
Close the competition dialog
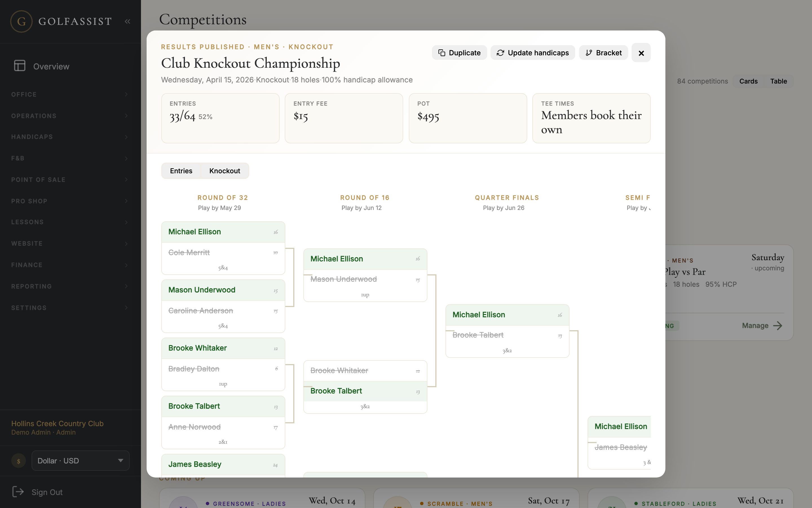641,53
